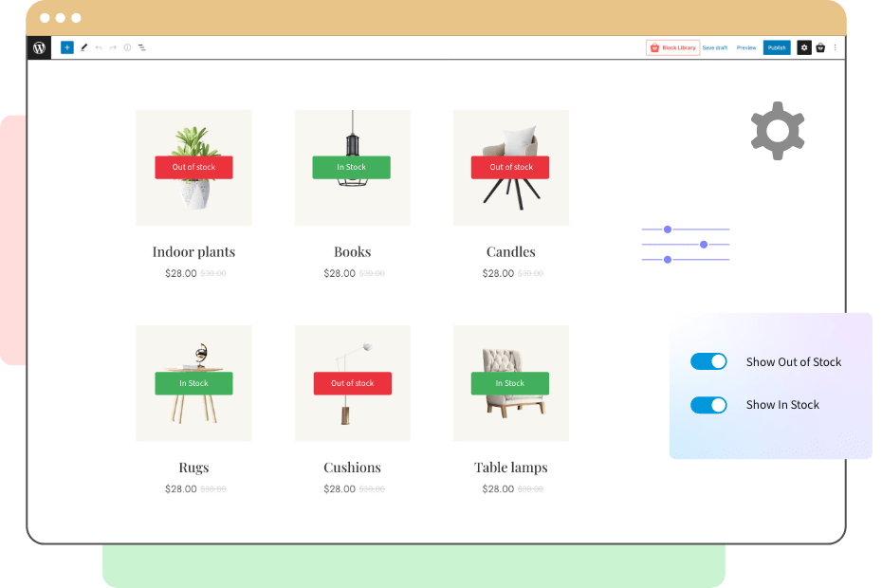The image size is (882, 588).
Task: Open the block inserter plus button
Action: 67,47
